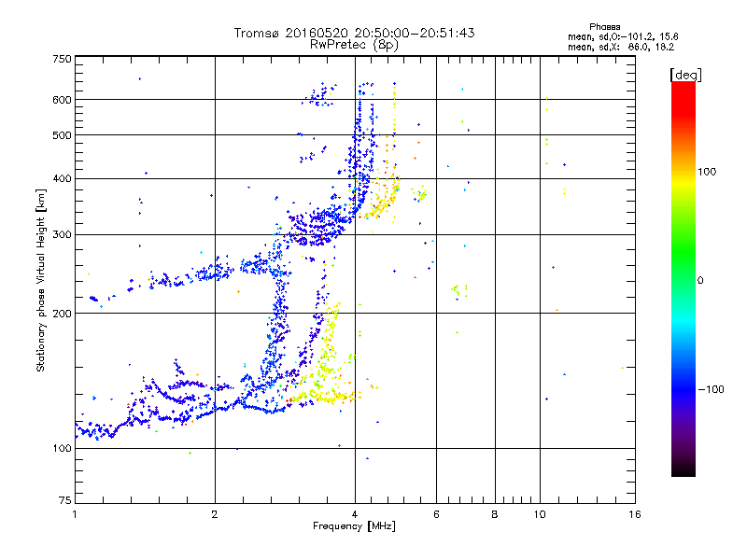
Task: Click the green-yellow echo cluster near 6.7 MHz, 225 km
Action: click(x=458, y=290)
